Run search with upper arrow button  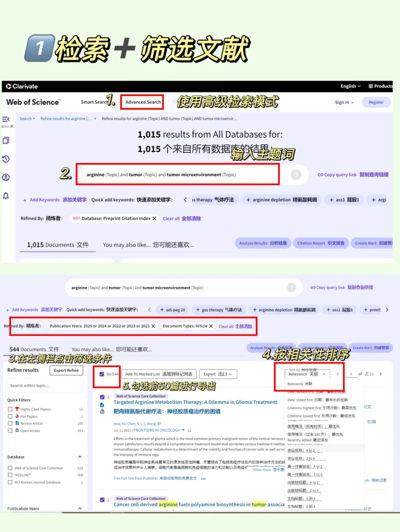click(x=296, y=175)
